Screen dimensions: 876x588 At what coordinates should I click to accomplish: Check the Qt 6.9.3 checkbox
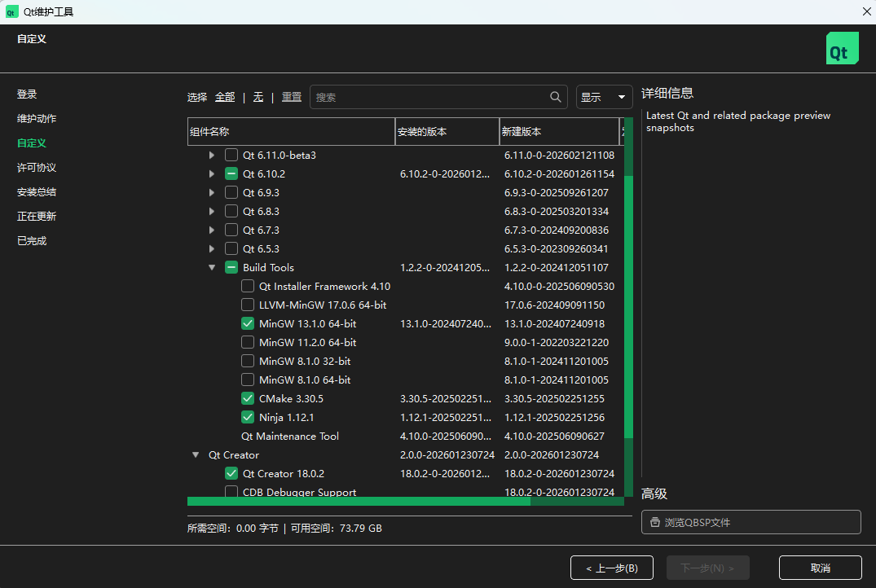[231, 192]
